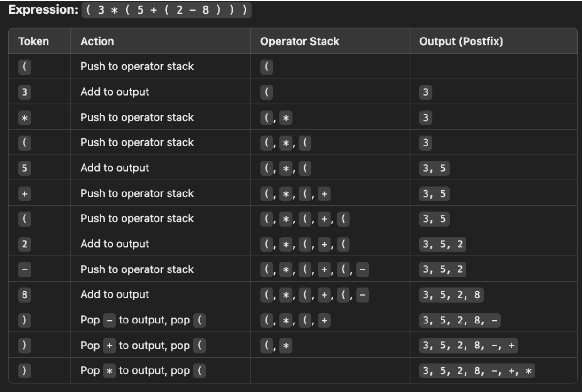The height and width of the screenshot is (392, 582).
Task: Click the expression code at the top
Action: tap(167, 11)
